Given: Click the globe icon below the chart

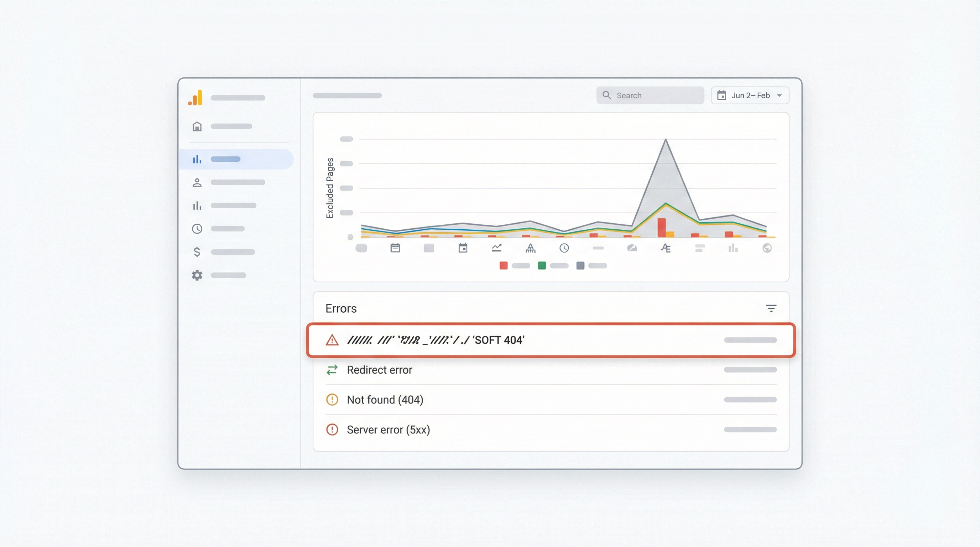Looking at the screenshot, I should (x=768, y=248).
